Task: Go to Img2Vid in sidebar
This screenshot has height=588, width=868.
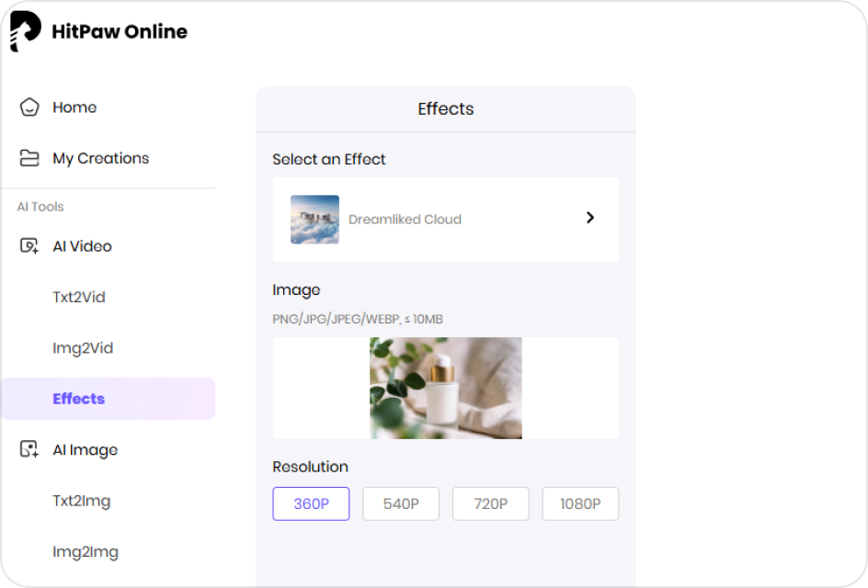Action: (83, 348)
